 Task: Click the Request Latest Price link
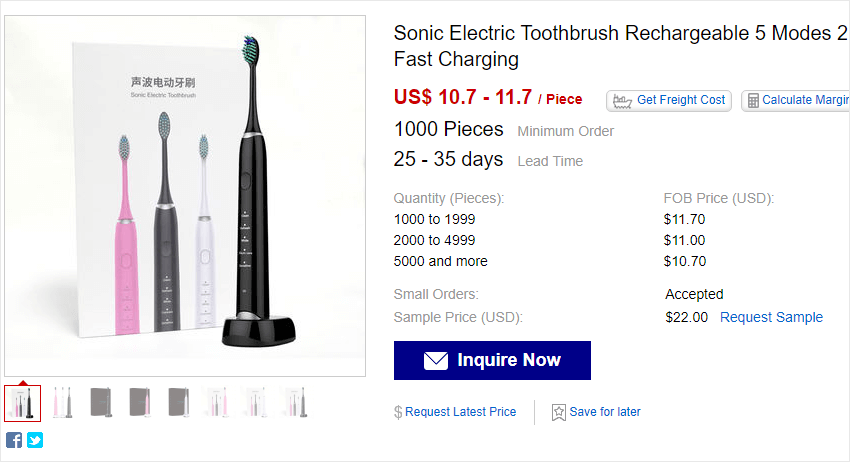point(461,412)
